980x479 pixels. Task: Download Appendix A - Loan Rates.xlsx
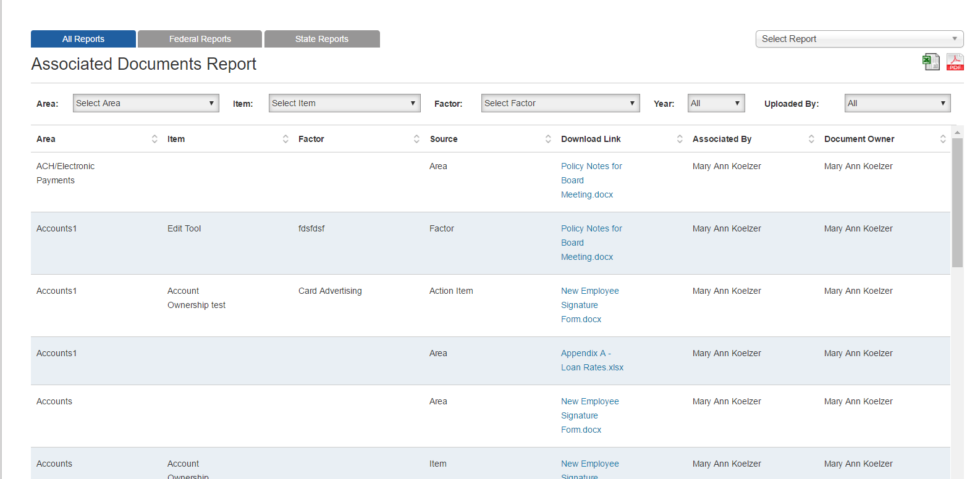(592, 360)
